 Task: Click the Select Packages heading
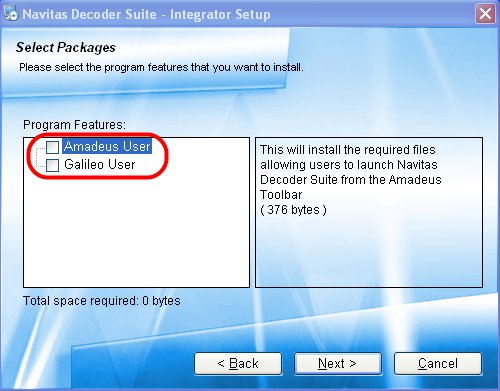point(66,47)
